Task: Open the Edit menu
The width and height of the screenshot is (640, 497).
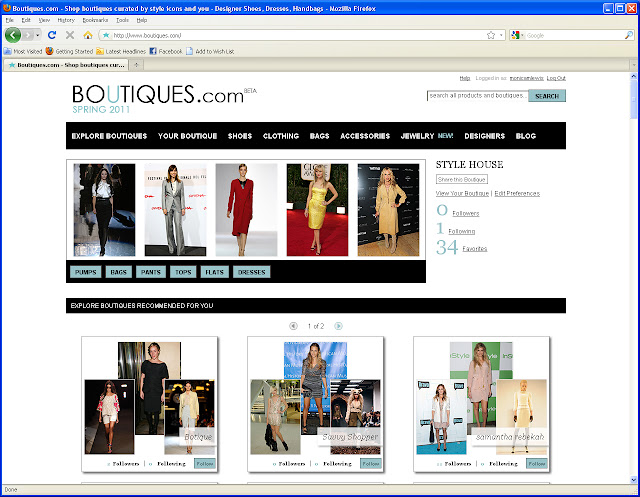Action: (x=26, y=20)
